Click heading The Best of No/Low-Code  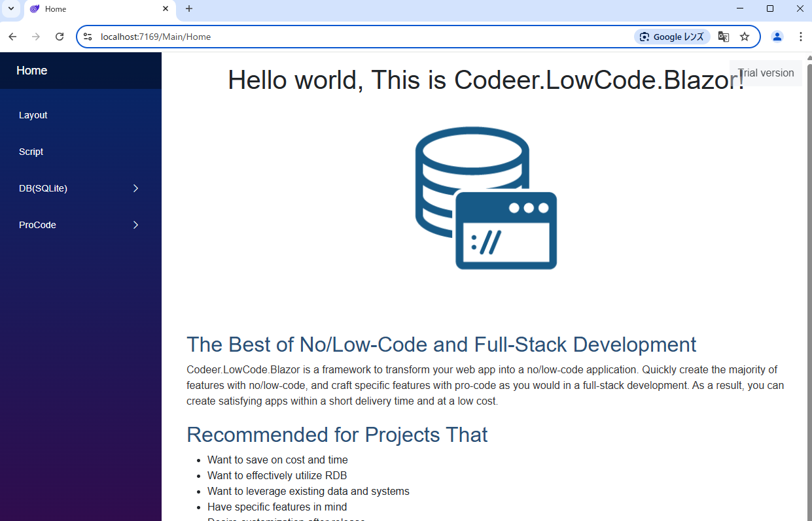pos(441,345)
